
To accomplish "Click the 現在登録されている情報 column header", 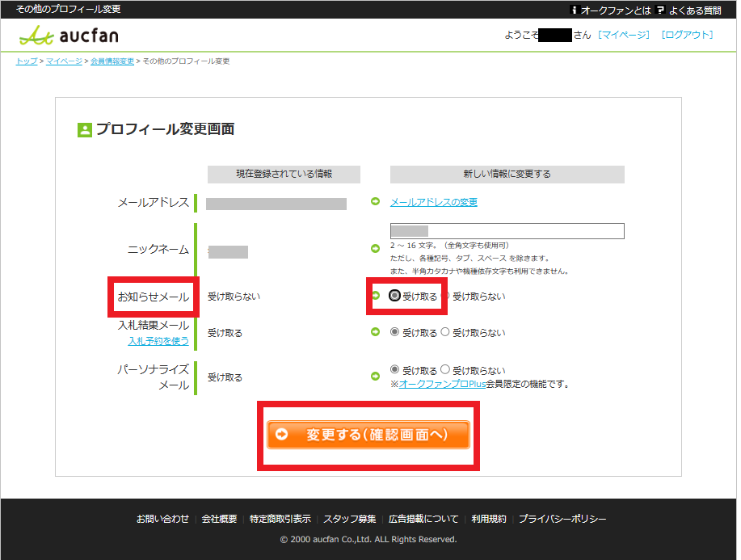I will tap(284, 174).
